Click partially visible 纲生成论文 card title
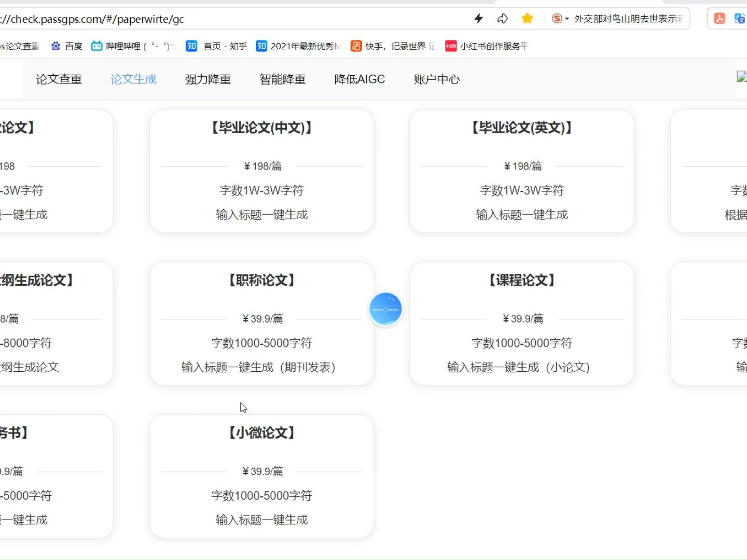Viewport: 747px width, 560px height. 37,280
